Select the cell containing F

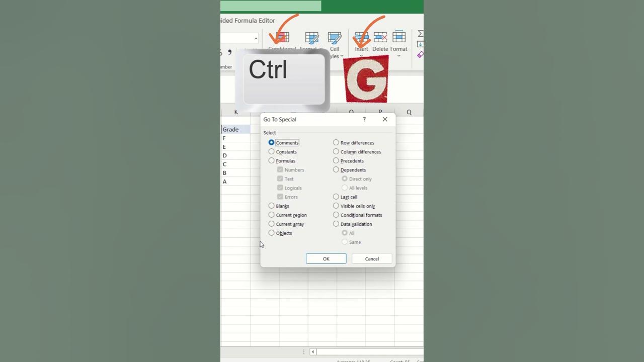236,138
